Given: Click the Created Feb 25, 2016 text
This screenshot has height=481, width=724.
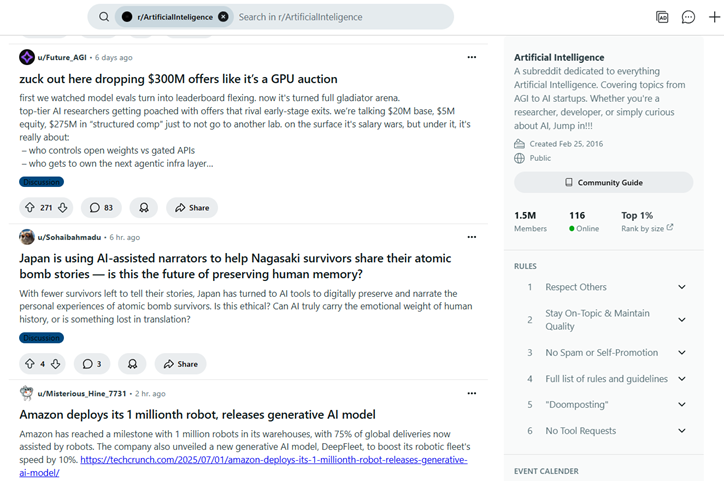Looking at the screenshot, I should pyautogui.click(x=566, y=144).
